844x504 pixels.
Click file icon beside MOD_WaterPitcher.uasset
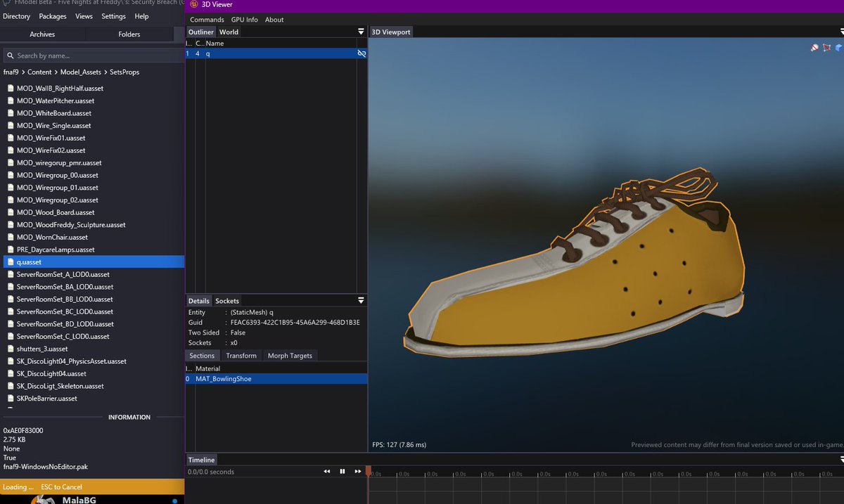click(x=10, y=101)
